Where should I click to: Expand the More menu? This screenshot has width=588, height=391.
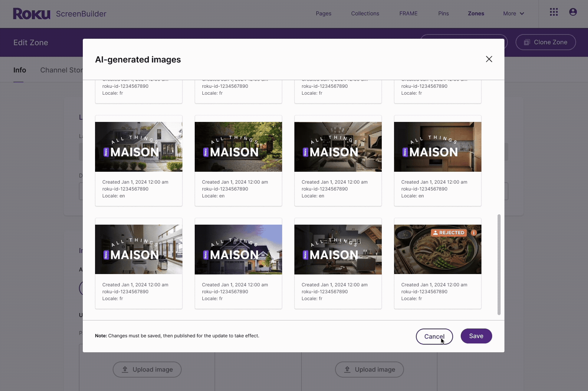pyautogui.click(x=514, y=13)
